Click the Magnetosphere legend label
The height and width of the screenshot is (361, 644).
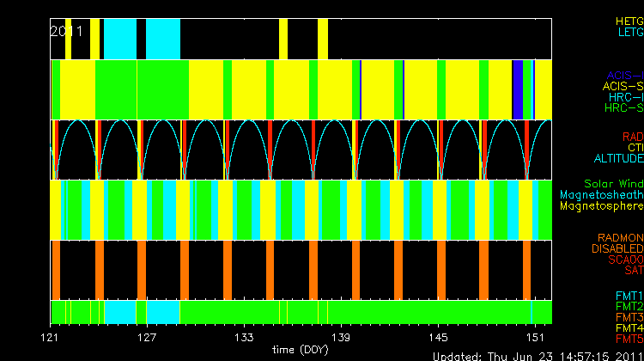[x=601, y=206]
